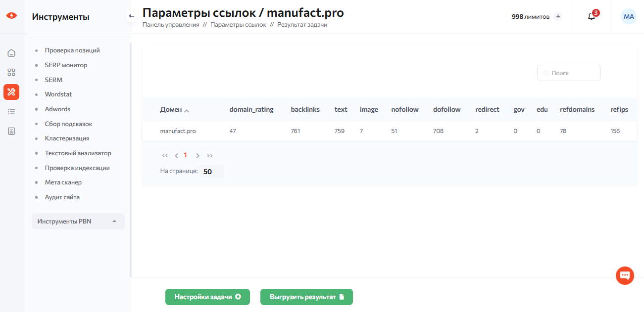Click refdomains value 78
Viewport: 644px width, 312px height.
[x=563, y=131]
